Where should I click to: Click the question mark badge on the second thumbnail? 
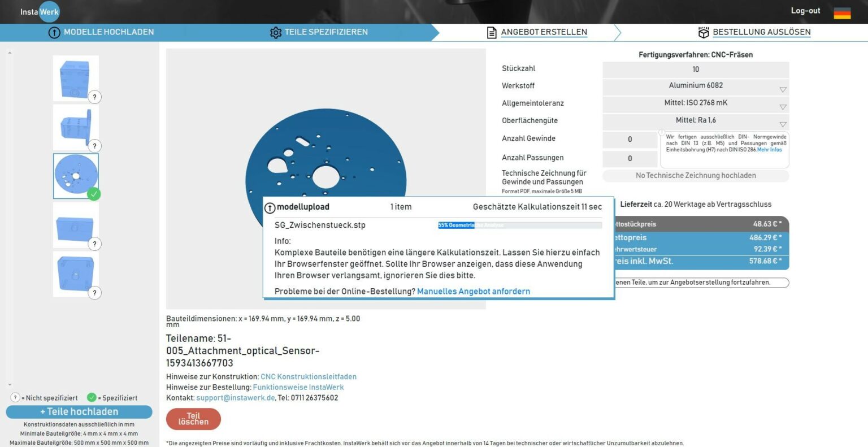(94, 145)
